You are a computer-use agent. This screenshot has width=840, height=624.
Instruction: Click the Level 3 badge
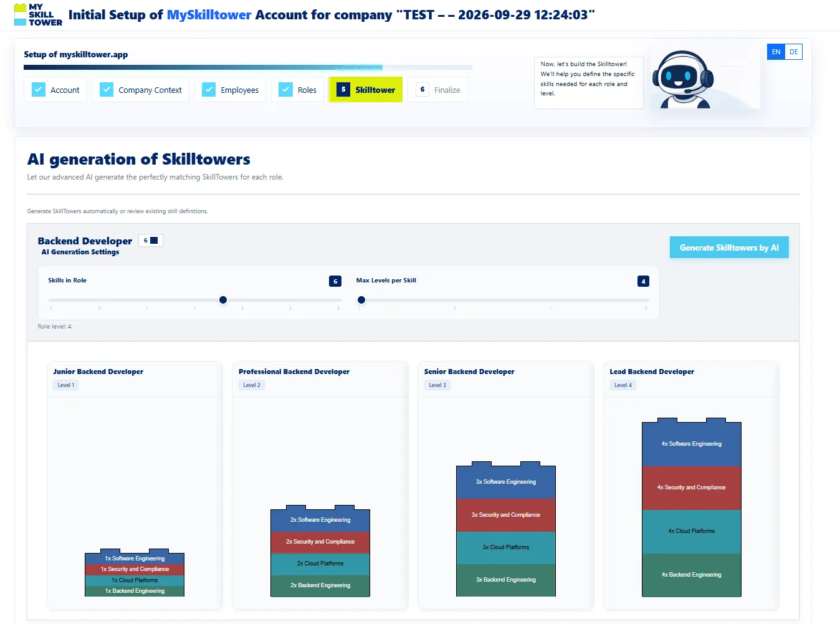point(437,385)
